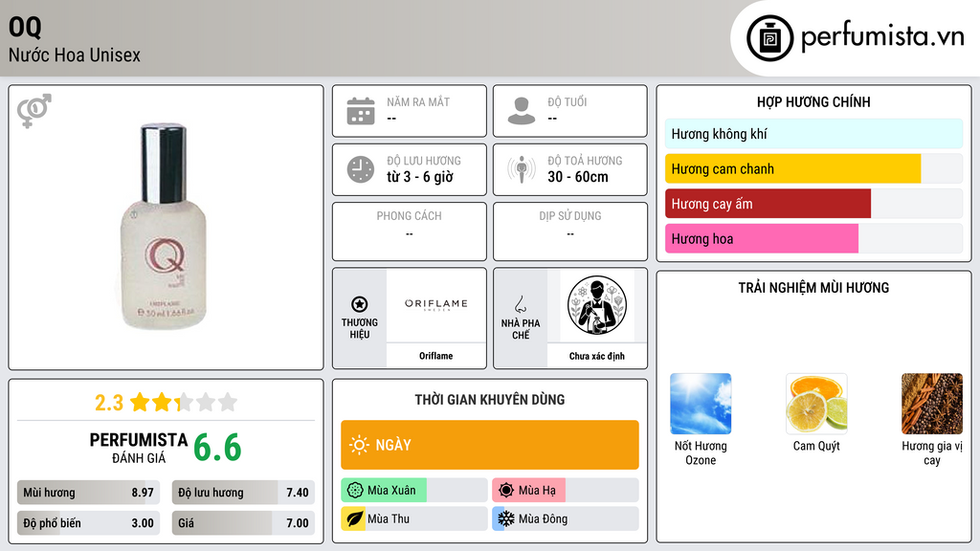Click the unisex gender symbol icon
This screenshot has height=551, width=980.
[33, 111]
